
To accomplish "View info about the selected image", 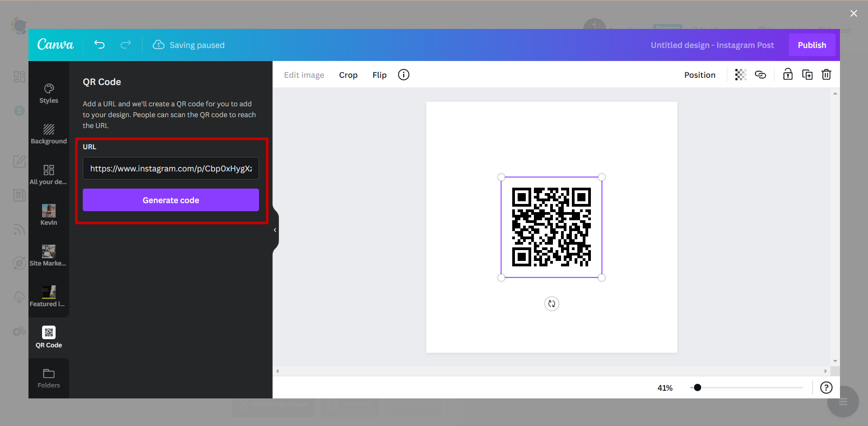I will (x=403, y=75).
